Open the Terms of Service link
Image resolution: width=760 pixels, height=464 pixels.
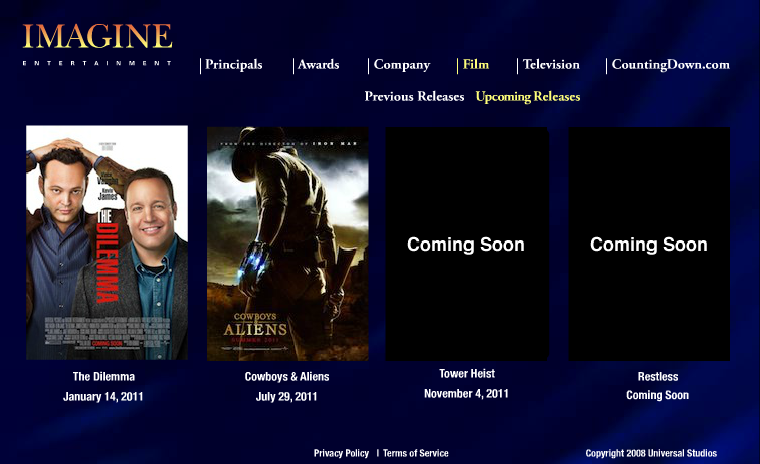click(x=415, y=453)
